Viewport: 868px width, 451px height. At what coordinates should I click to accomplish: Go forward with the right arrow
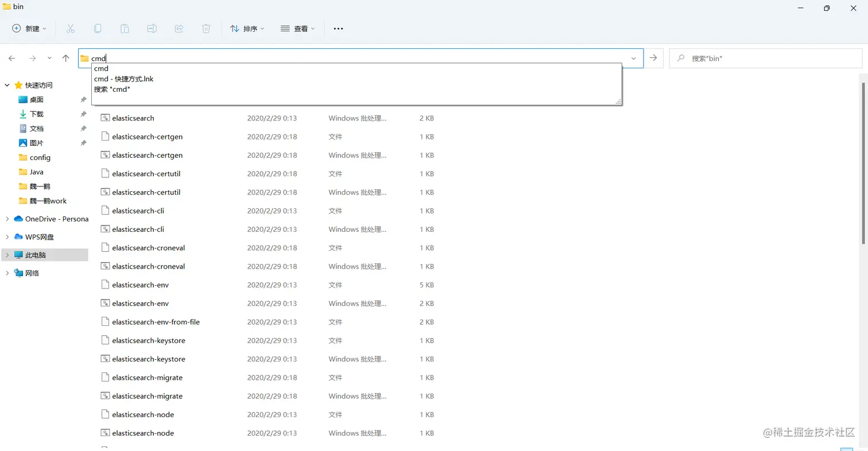[32, 58]
